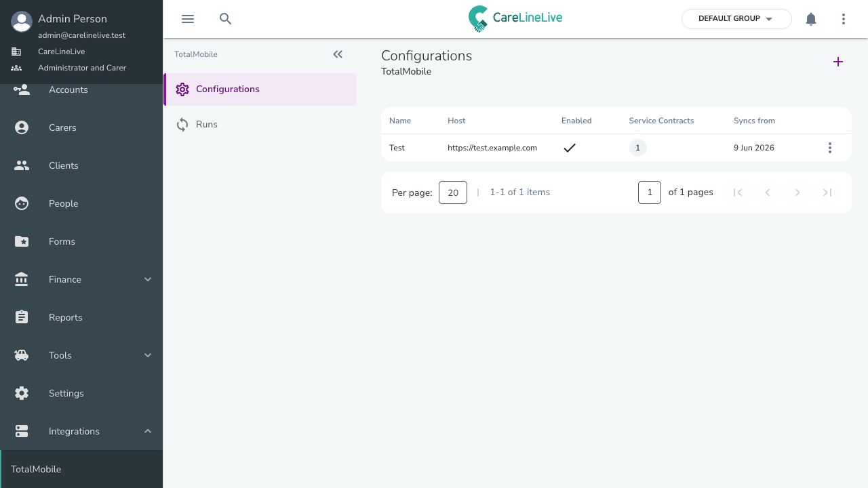Switch to the Runs tab
Screen dimensions: 868x488
(260, 125)
